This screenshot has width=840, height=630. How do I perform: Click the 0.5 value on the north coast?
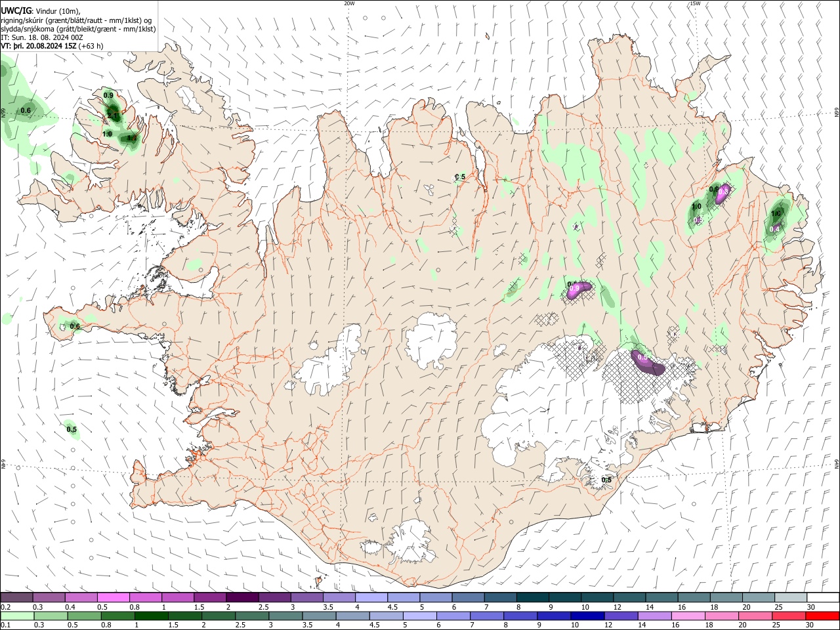pyautogui.click(x=460, y=177)
